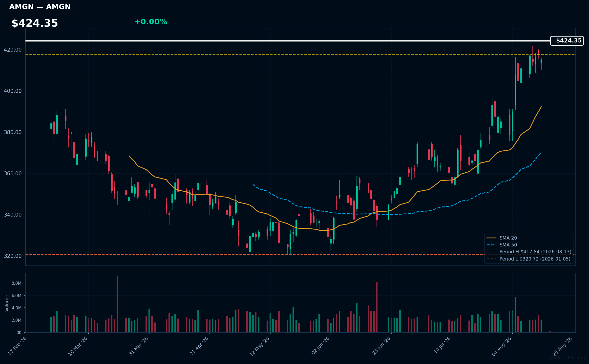589x364 pixels.
Task: Click the tall red volume bar in mid-June
Action: [x=377, y=307]
